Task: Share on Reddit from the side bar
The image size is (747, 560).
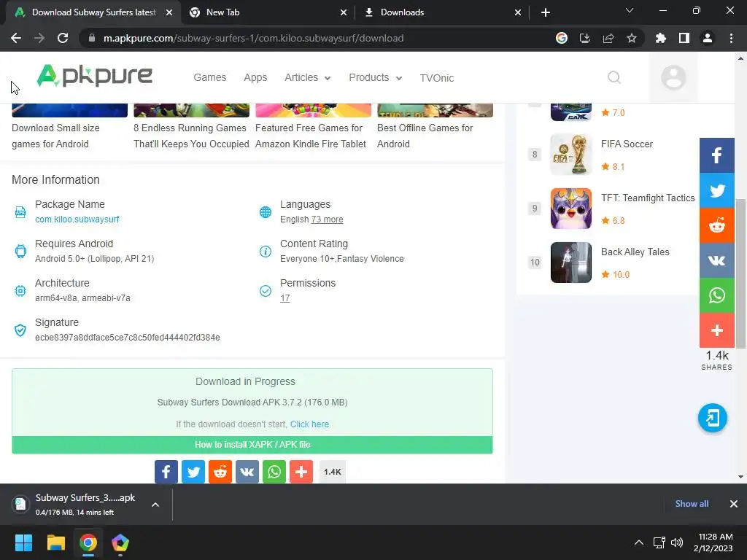Action: point(717,225)
